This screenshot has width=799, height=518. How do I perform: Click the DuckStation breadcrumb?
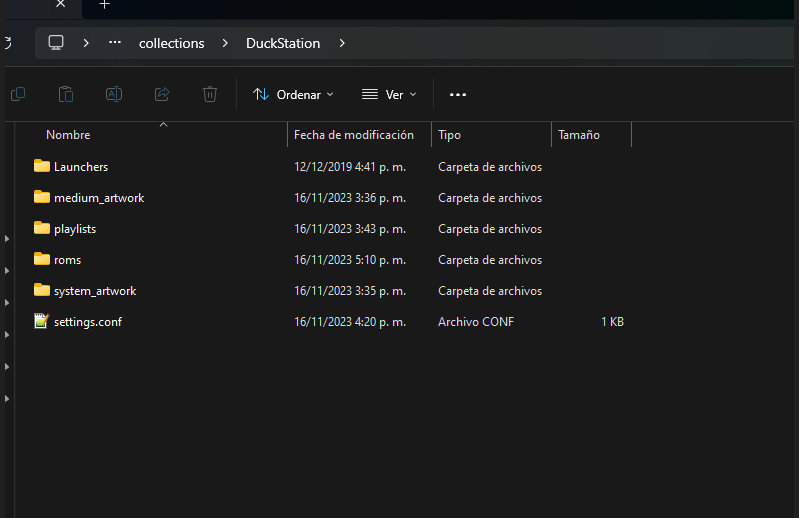[283, 43]
